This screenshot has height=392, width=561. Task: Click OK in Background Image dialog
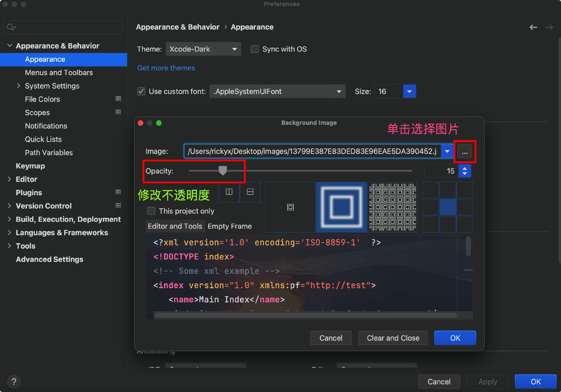click(455, 338)
